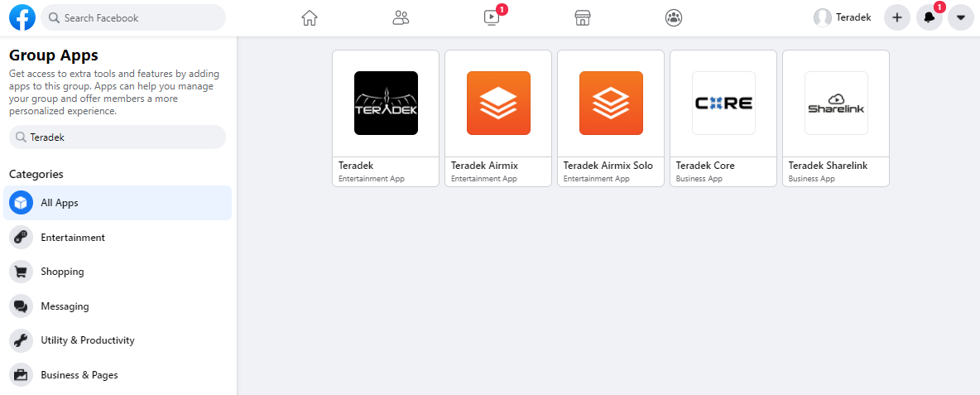980x395 pixels.
Task: Open the Watch video icon
Action: click(x=492, y=17)
